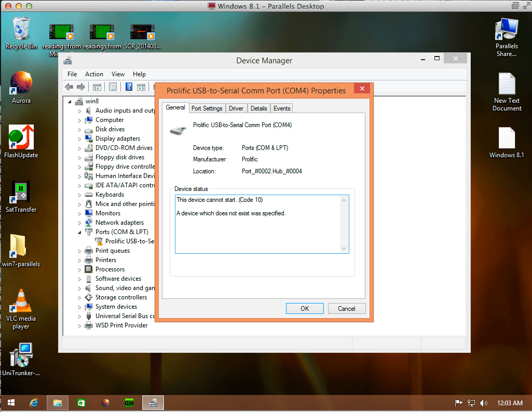Select the General tab
This screenshot has height=412, width=532.
click(175, 107)
